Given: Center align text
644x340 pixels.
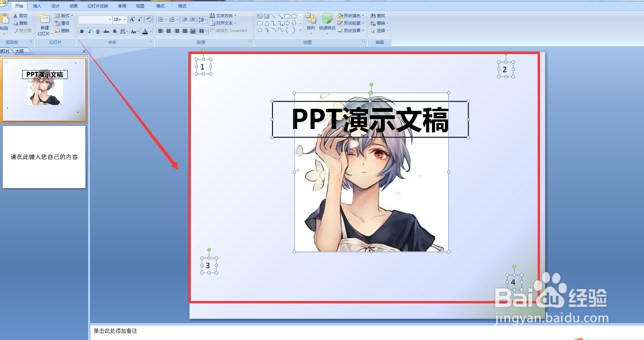Looking at the screenshot, I should [x=169, y=31].
